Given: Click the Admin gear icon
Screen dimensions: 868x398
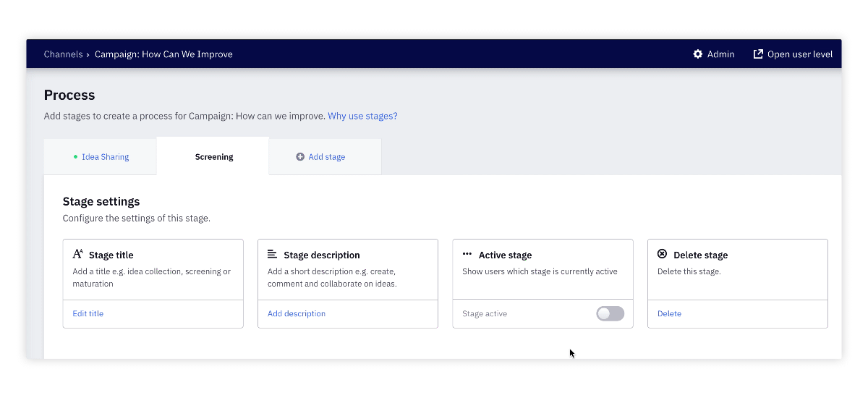Looking at the screenshot, I should 697,54.
